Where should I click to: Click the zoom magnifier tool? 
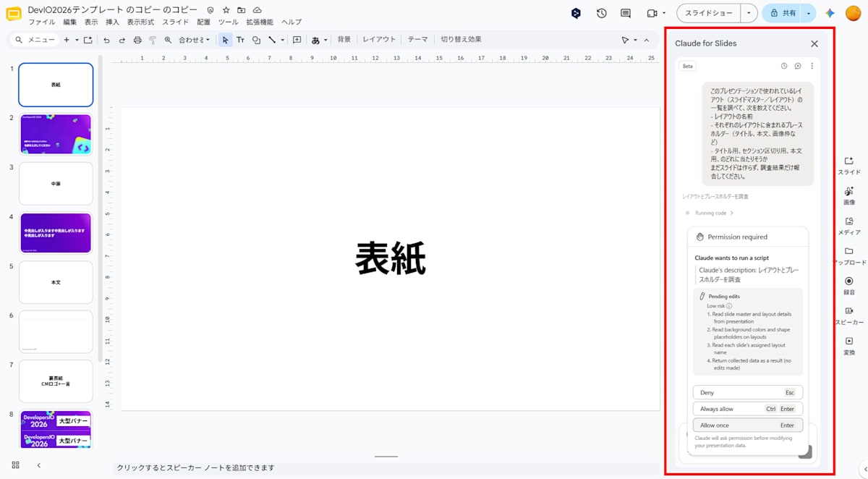168,40
